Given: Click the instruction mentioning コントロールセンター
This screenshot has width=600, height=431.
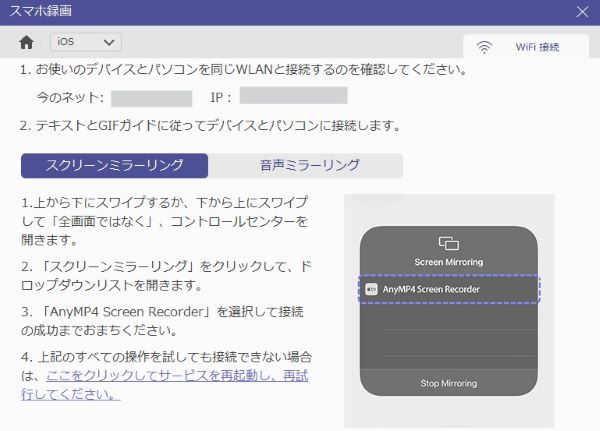Looking at the screenshot, I should click(165, 221).
